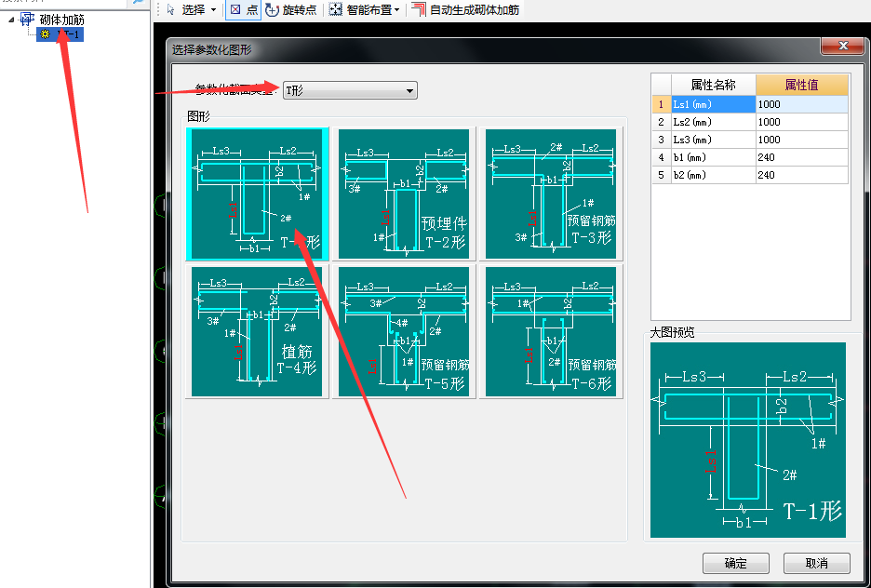This screenshot has height=588, width=871.
Task: Choose the 预埋件 T-2形 thumbnail
Action: [x=404, y=194]
